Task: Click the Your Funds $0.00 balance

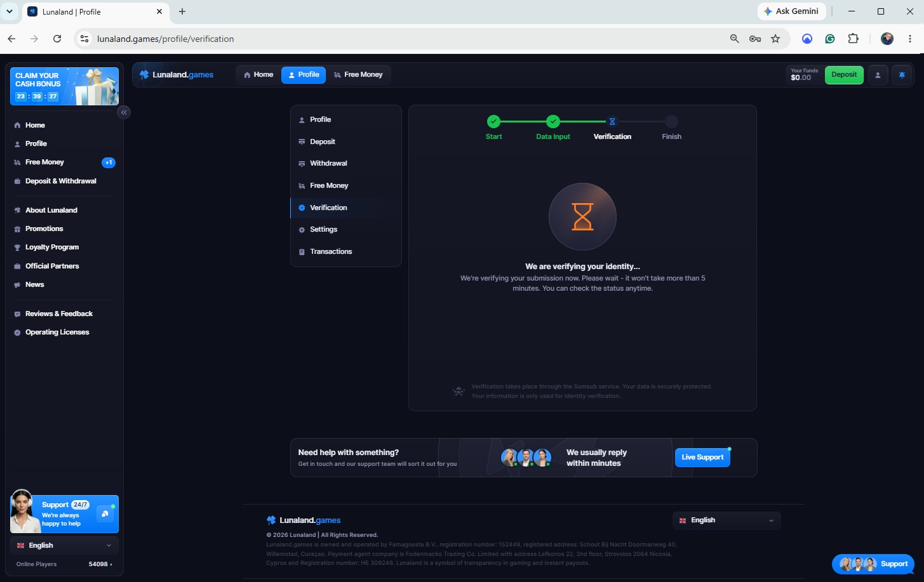Action: [804, 75]
